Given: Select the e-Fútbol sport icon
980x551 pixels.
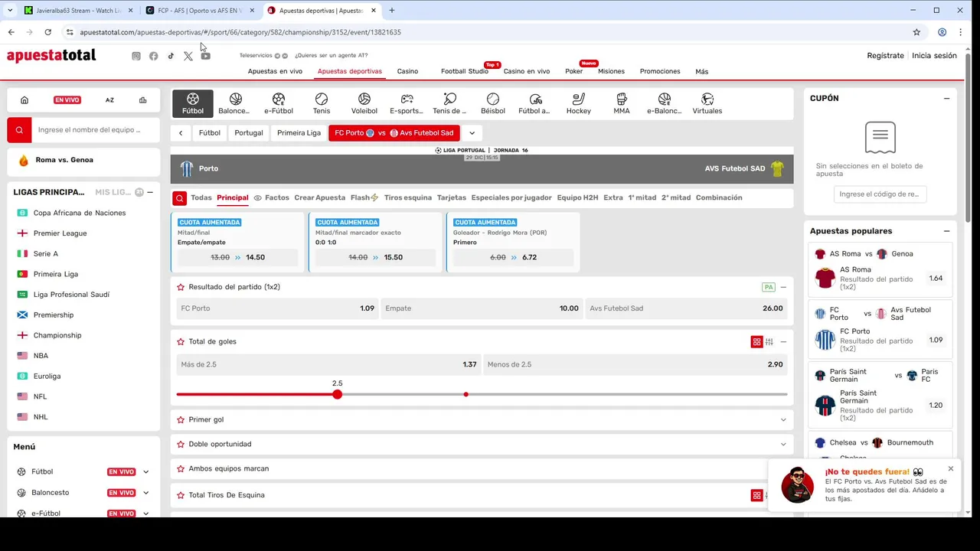Looking at the screenshot, I should pyautogui.click(x=279, y=103).
